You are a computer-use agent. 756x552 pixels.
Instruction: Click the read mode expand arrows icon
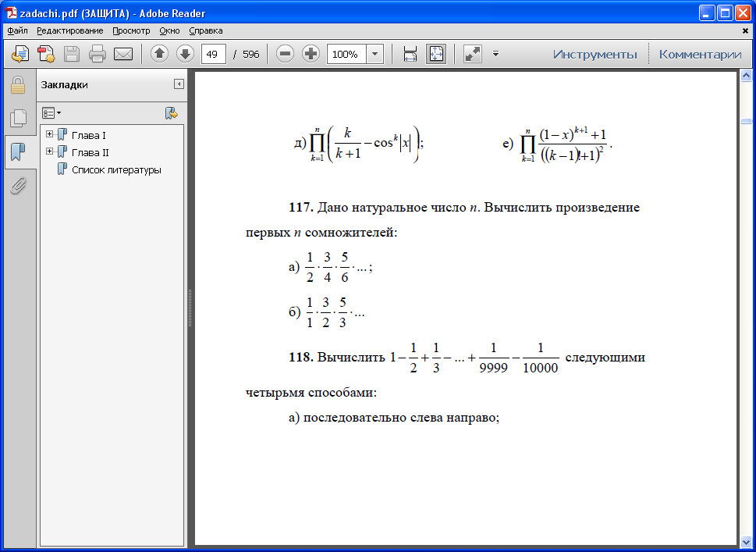(x=473, y=54)
